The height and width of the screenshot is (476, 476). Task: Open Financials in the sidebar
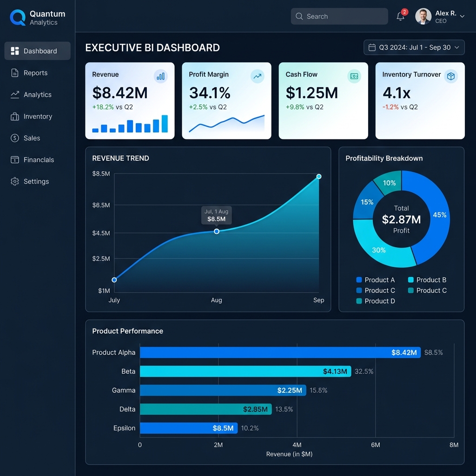[x=37, y=160]
